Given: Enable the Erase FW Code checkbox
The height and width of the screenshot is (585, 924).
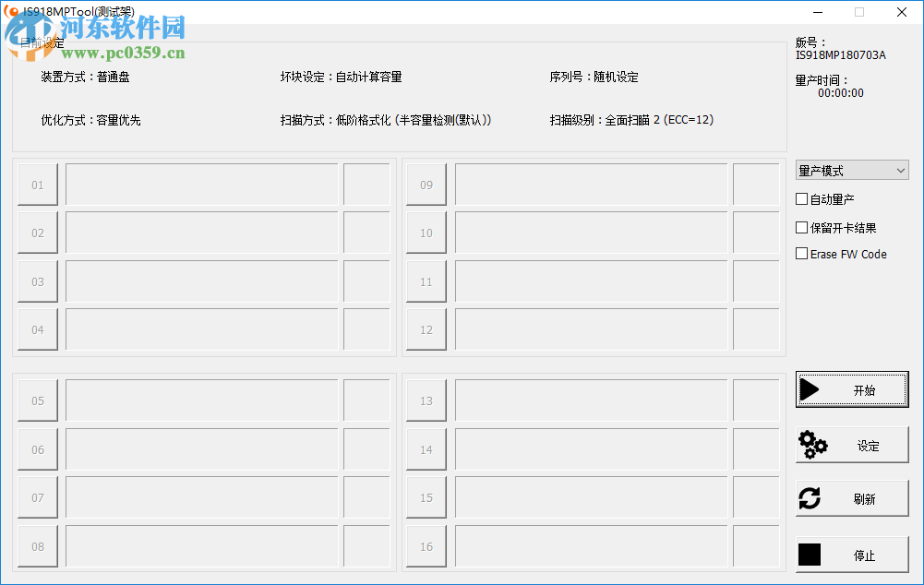Looking at the screenshot, I should pos(801,254).
